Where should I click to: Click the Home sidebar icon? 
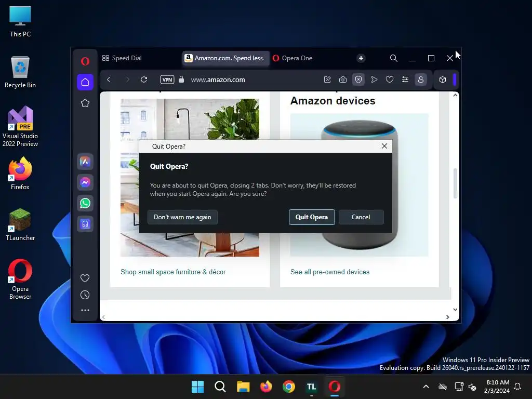pyautogui.click(x=85, y=82)
